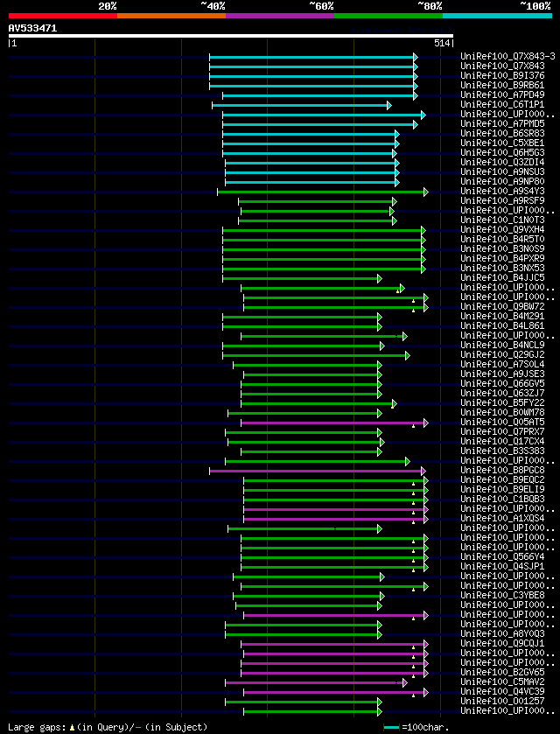Select the green alignment bar for B4M291
This screenshot has height=734, width=560.
(x=302, y=317)
